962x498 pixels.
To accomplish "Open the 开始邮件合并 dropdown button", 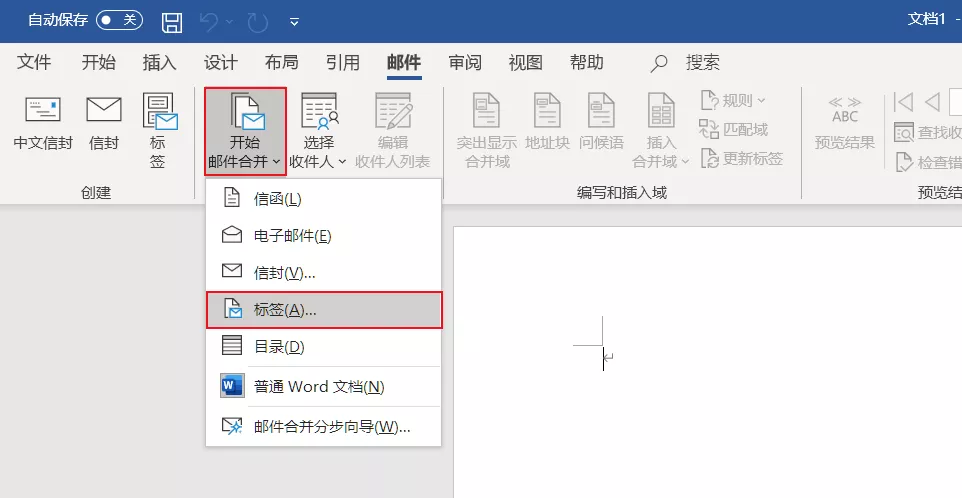I will [245, 131].
